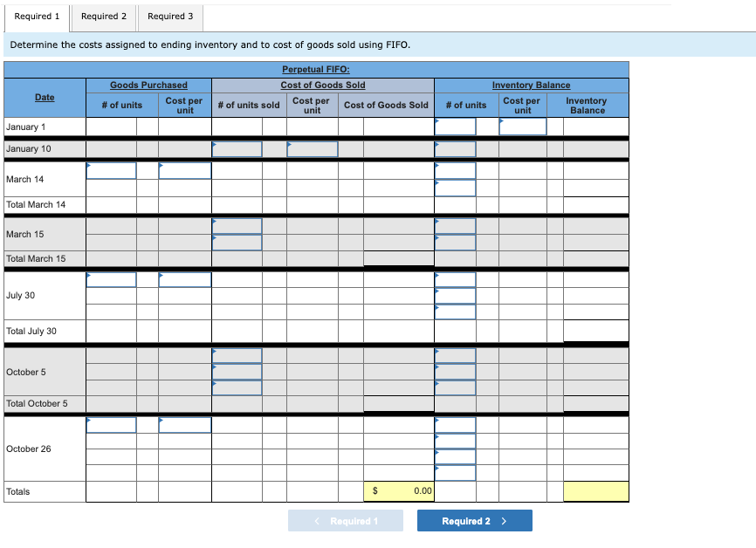
Task: Switch to the Required 2 tab
Action: [103, 16]
